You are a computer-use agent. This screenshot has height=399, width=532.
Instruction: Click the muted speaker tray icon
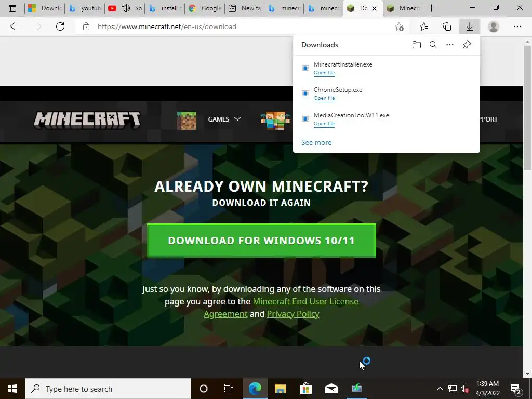(x=465, y=389)
